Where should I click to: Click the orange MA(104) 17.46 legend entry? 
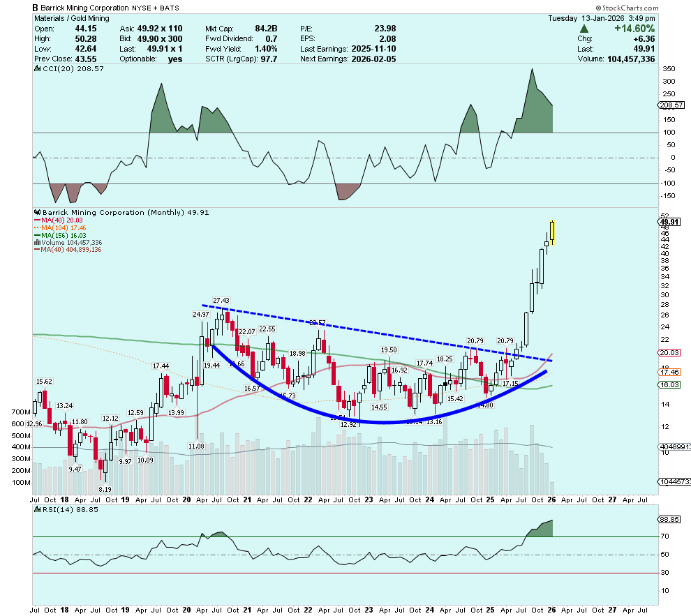(x=60, y=227)
